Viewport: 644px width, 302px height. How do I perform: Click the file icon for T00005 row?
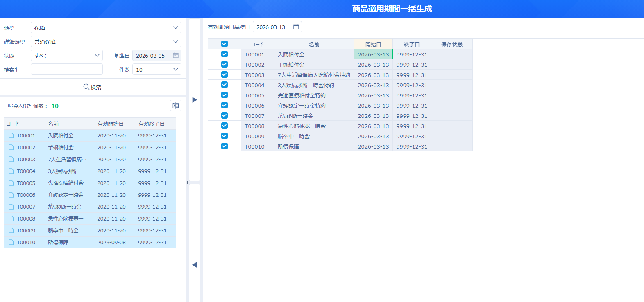click(11, 183)
